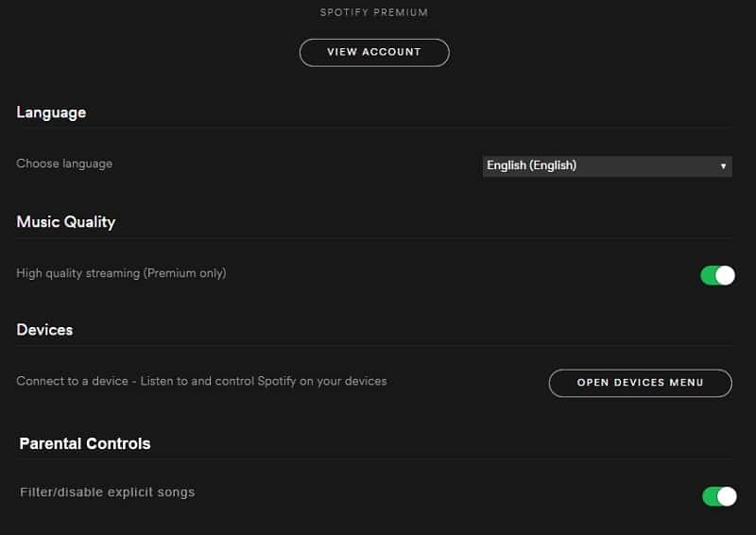Click the English (English) text in combo box

pos(531,165)
